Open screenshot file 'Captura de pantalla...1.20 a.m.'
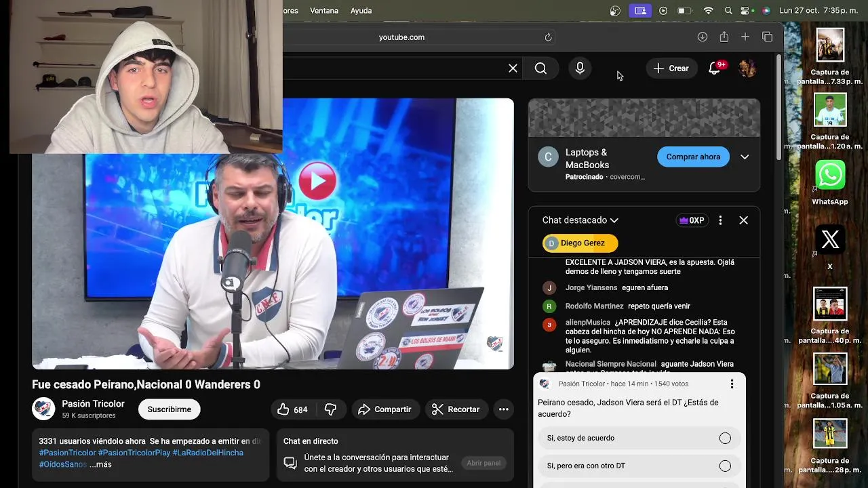The height and width of the screenshot is (488, 868). pyautogui.click(x=830, y=121)
